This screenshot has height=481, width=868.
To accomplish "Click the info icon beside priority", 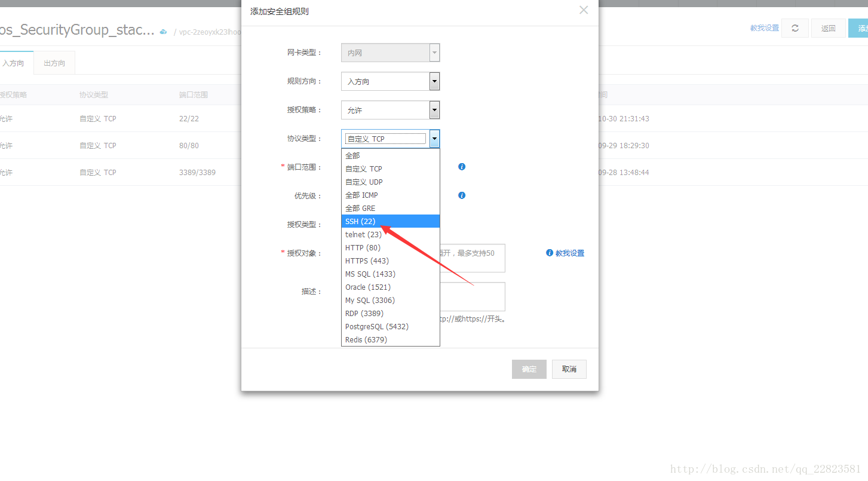I will (462, 195).
